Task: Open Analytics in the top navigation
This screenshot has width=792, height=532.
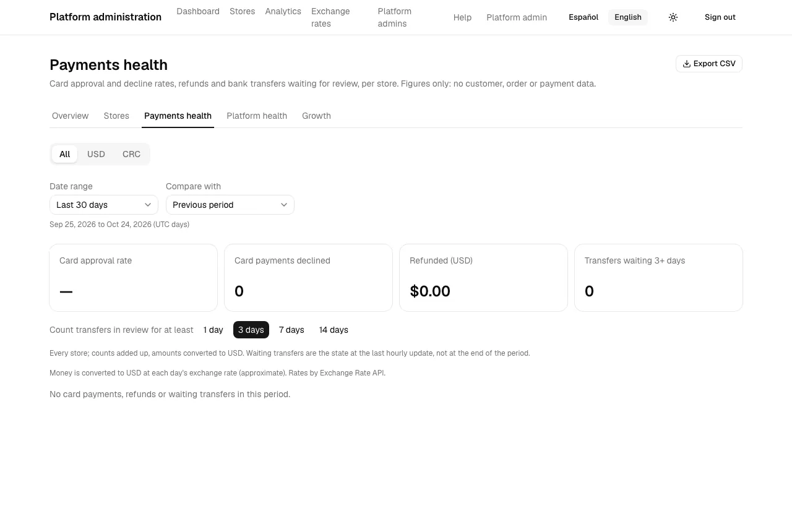Action: [x=283, y=11]
